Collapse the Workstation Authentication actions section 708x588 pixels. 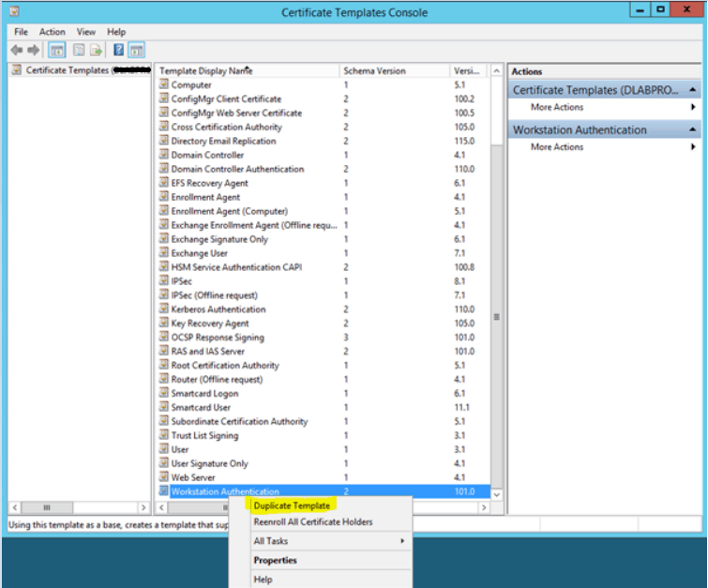692,129
